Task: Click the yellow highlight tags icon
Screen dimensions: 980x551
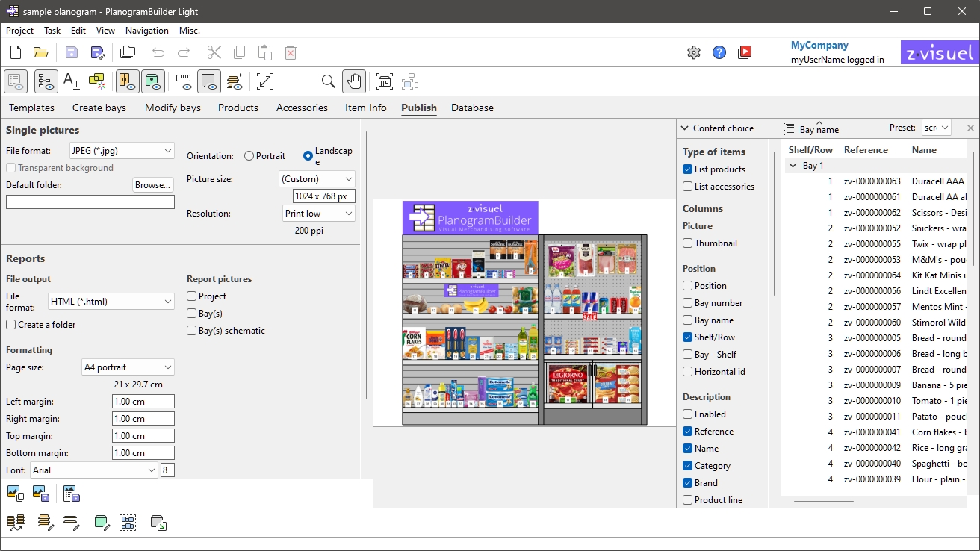Action: [x=97, y=81]
